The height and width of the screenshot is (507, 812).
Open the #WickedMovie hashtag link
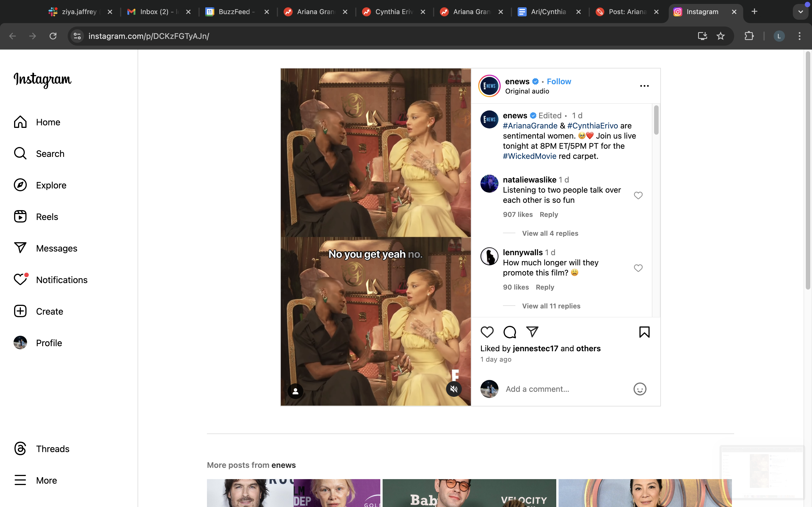(529, 156)
